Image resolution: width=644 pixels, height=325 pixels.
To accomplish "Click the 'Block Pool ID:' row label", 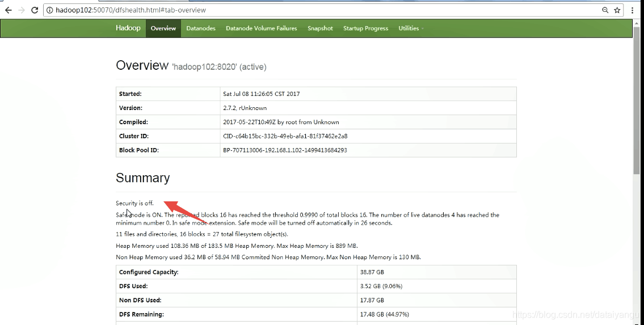I will pyautogui.click(x=139, y=150).
